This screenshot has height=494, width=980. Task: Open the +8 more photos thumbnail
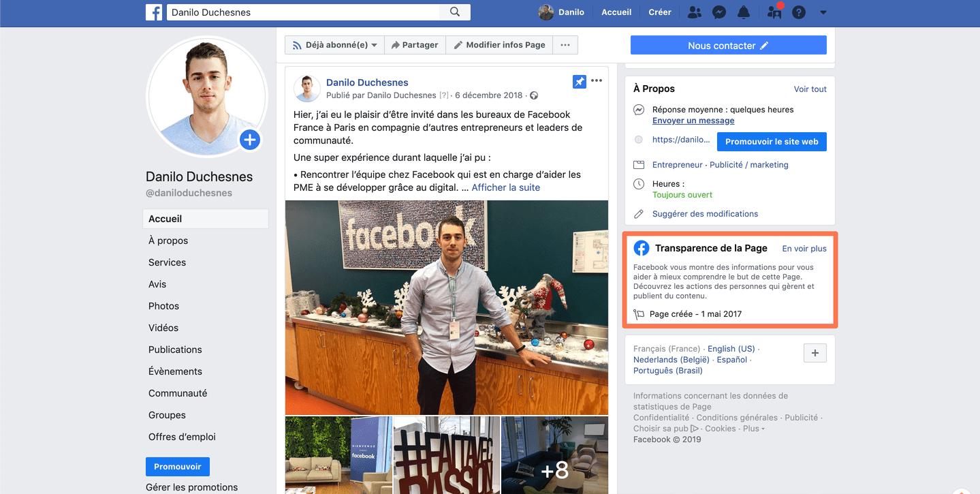[554, 455]
